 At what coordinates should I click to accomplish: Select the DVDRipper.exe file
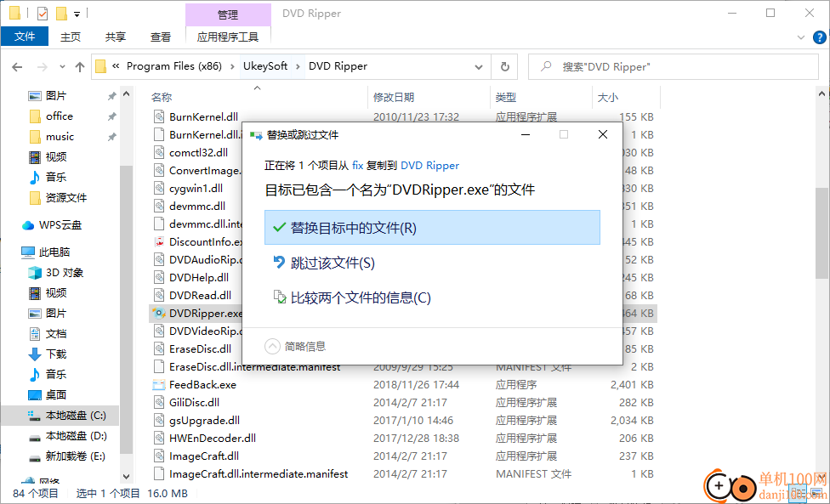[206, 313]
